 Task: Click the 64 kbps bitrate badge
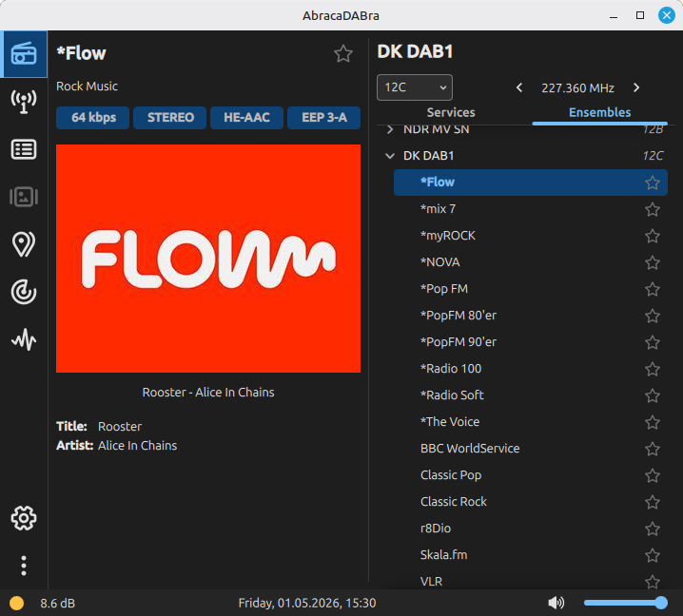point(93,118)
